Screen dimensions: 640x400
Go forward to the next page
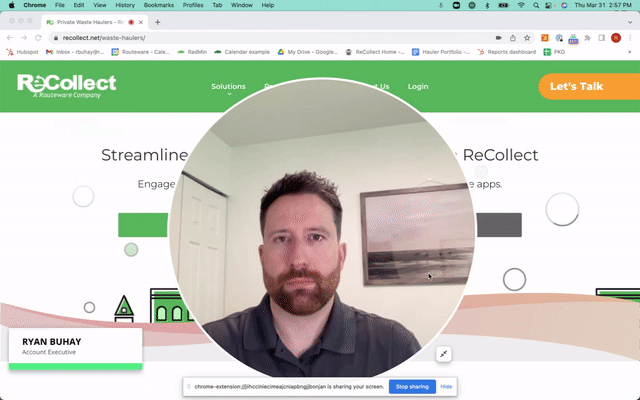coord(24,38)
